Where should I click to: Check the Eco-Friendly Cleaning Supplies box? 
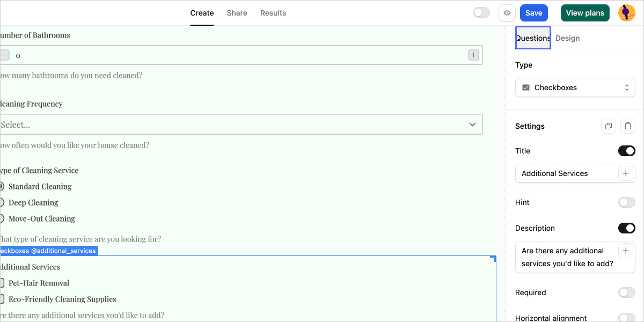pos(2,299)
